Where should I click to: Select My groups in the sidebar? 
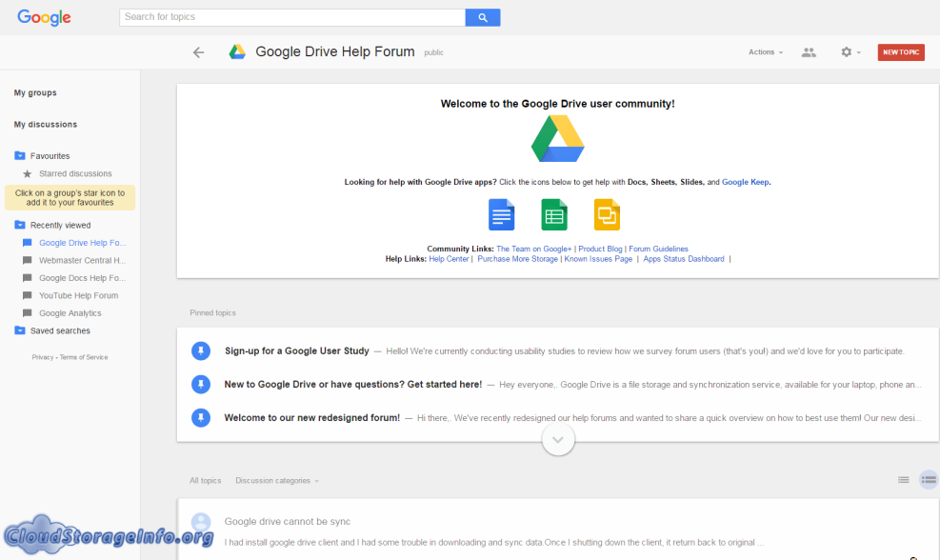point(35,92)
